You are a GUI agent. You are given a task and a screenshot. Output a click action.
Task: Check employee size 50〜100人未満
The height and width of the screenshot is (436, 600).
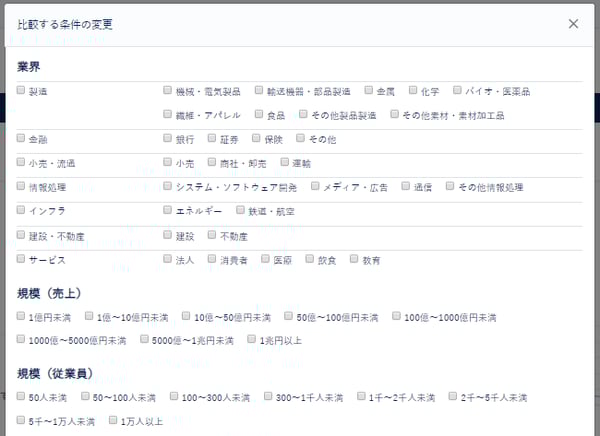click(x=85, y=396)
